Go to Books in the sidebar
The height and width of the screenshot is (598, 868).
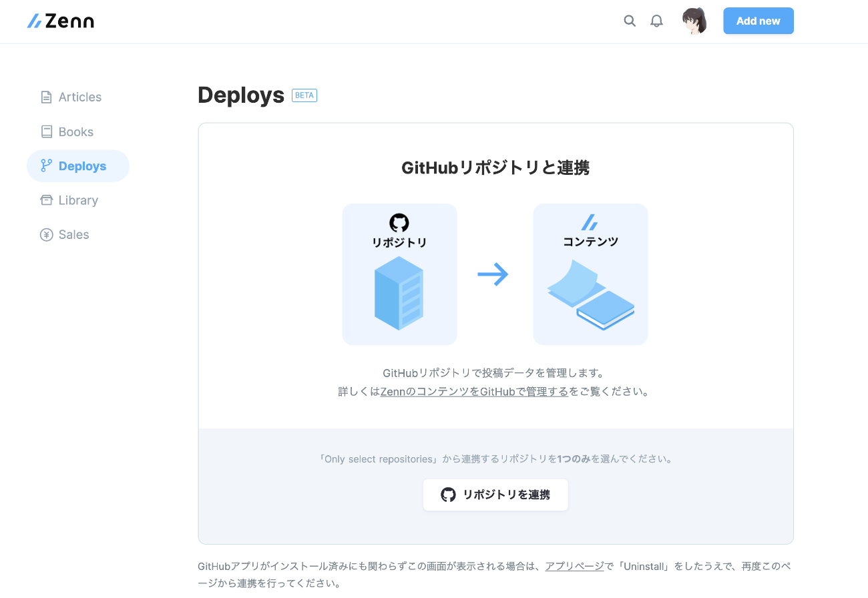tap(67, 131)
